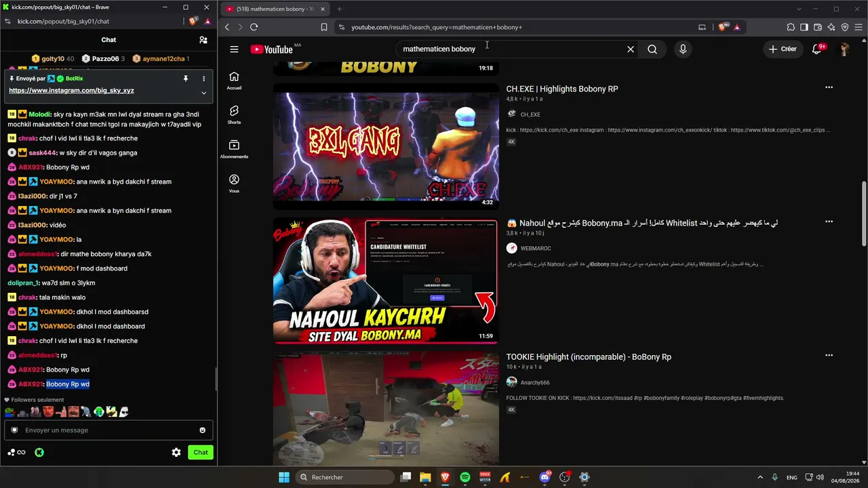This screenshot has width=868, height=488.
Task: Open Brave Rewards triangle icon in YouTube window
Action: coord(736,27)
